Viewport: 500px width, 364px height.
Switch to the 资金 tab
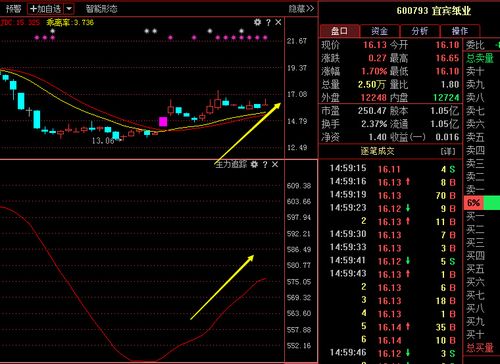click(380, 31)
